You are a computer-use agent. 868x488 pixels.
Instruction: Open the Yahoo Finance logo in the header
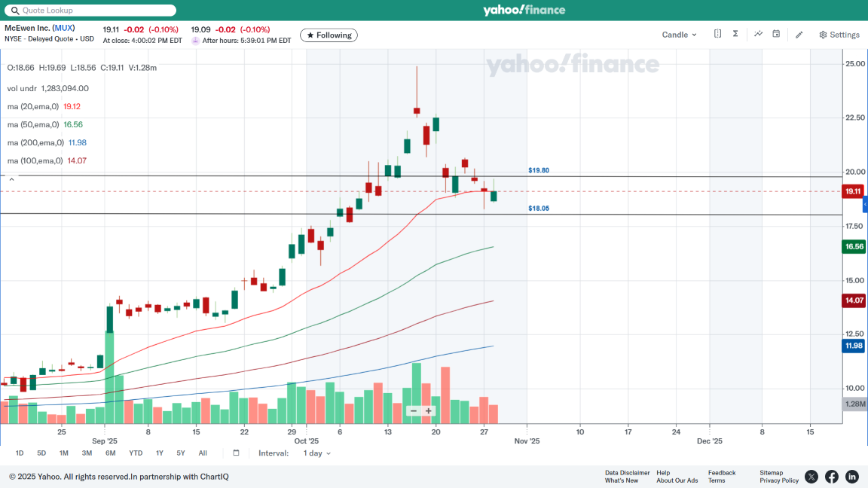point(524,10)
